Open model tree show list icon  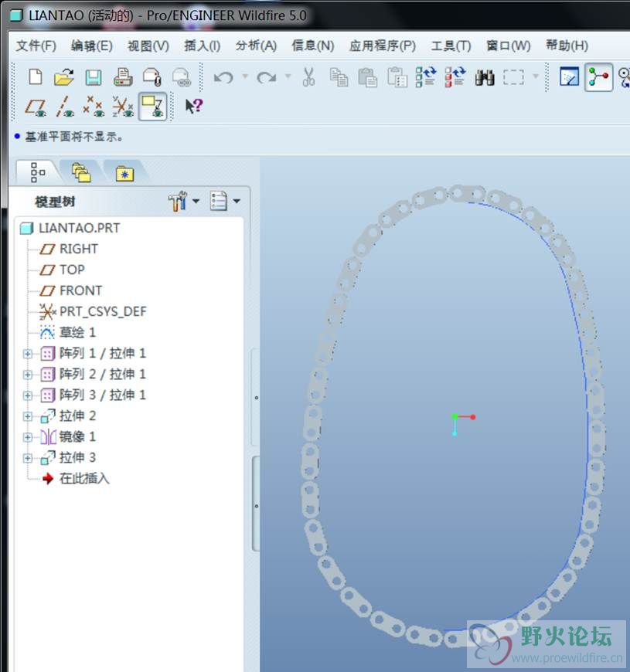coord(218,201)
